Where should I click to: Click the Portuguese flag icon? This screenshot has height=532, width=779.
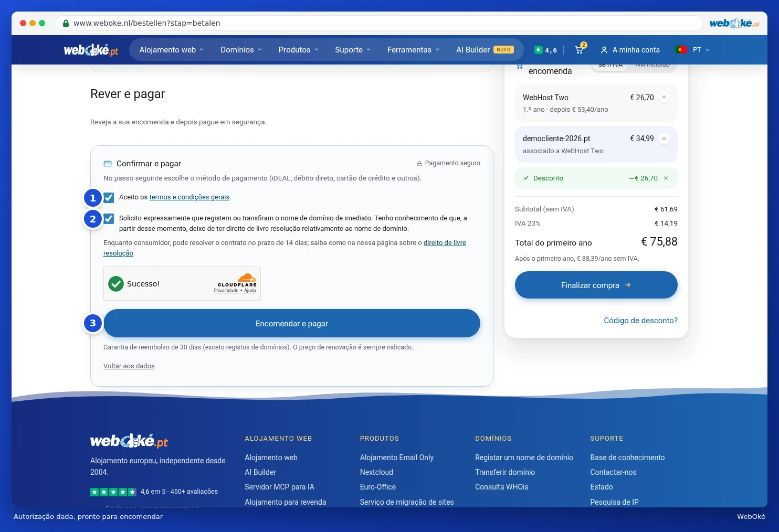click(681, 50)
